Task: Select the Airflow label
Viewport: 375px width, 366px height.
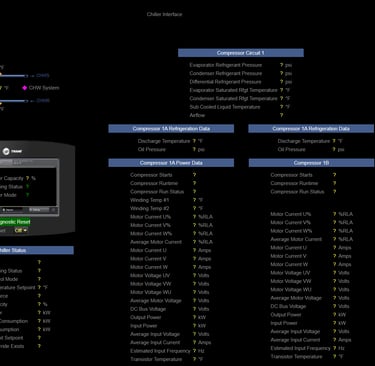Action: click(x=197, y=115)
